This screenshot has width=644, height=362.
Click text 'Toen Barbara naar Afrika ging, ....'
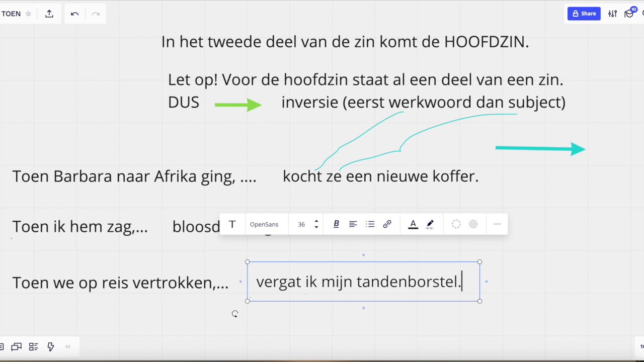134,176
